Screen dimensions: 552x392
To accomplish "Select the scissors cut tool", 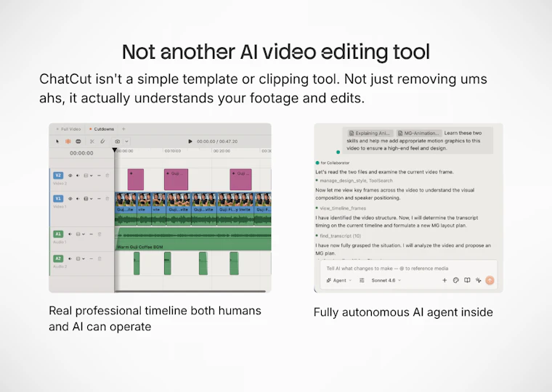I will click(92, 142).
